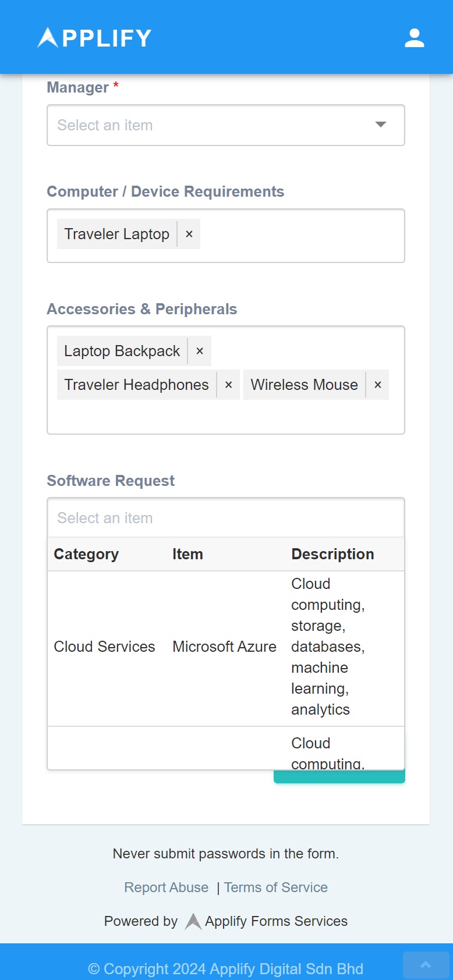Viewport: 453px width, 980px height.
Task: Open the Manager select field
Action: pyautogui.click(x=210, y=125)
